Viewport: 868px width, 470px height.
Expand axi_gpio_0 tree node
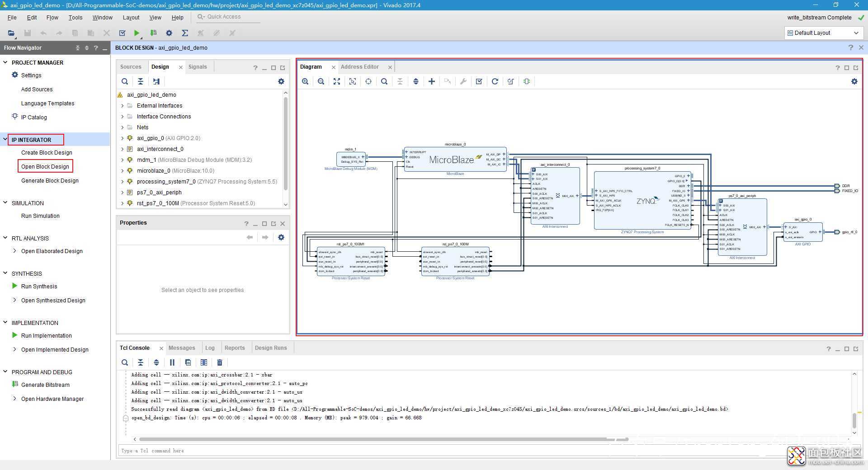coord(122,138)
